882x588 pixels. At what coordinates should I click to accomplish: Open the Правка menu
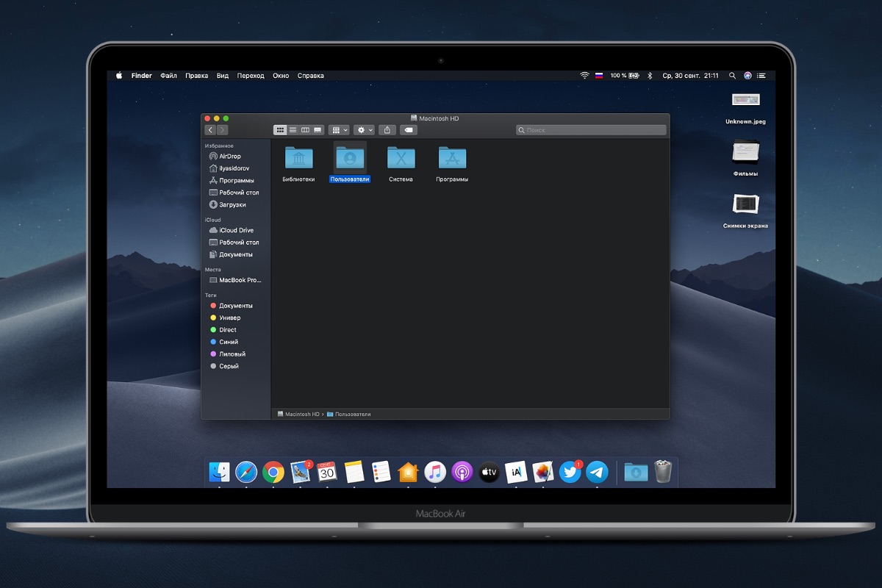197,76
